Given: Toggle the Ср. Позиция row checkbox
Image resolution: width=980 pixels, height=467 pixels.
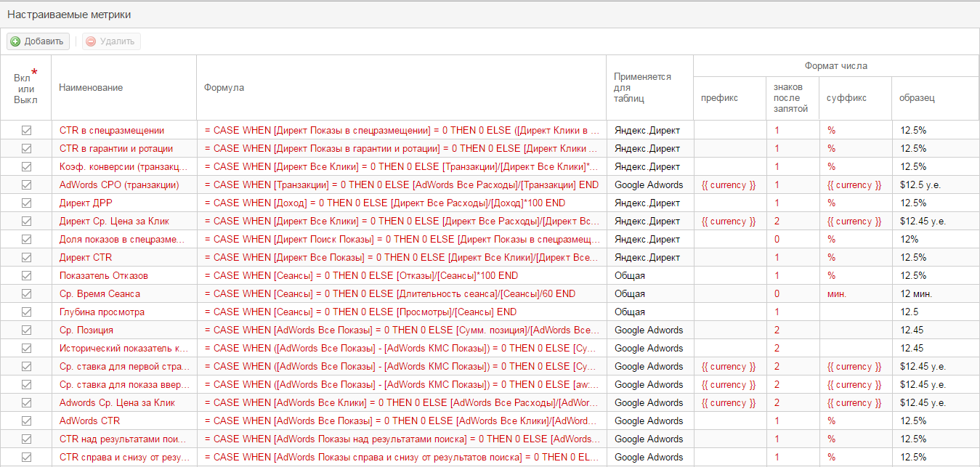Looking at the screenshot, I should click(26, 330).
